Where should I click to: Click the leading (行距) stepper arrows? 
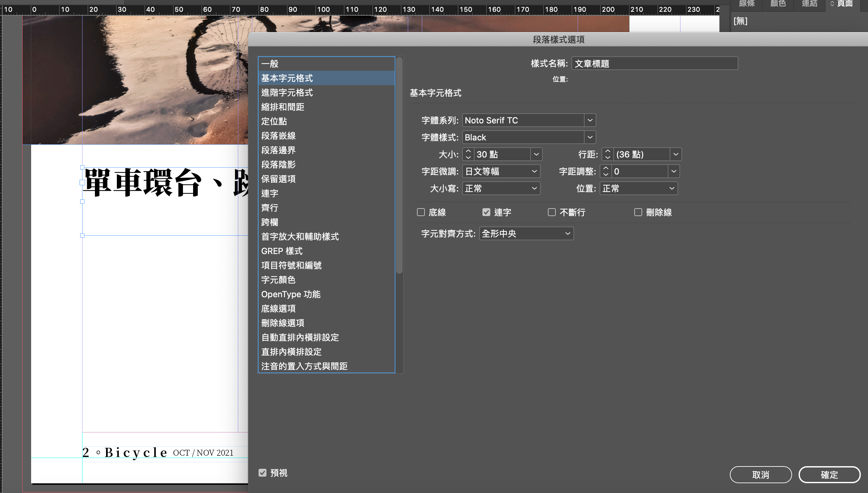(x=608, y=155)
